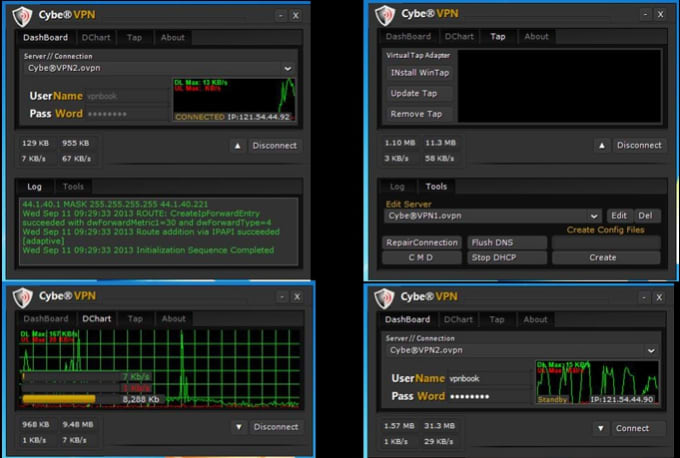Open the Log tab in top-right window

tap(397, 186)
